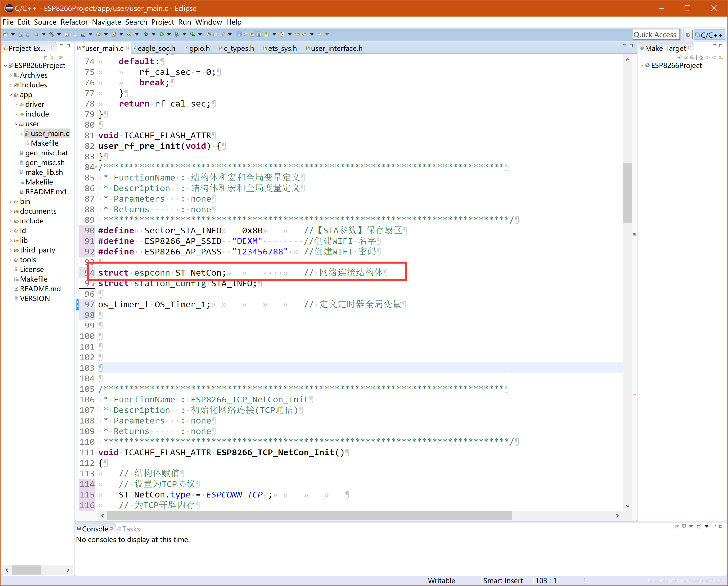Expand the third_party folder

11,250
